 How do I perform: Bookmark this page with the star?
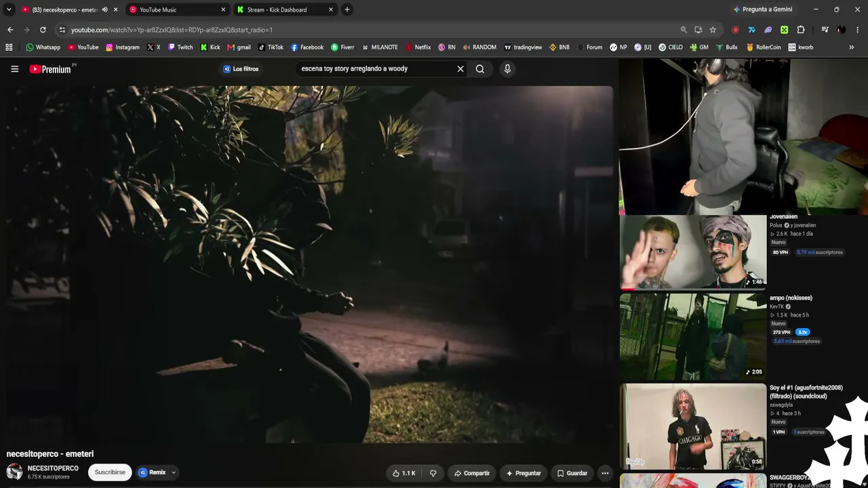(713, 30)
